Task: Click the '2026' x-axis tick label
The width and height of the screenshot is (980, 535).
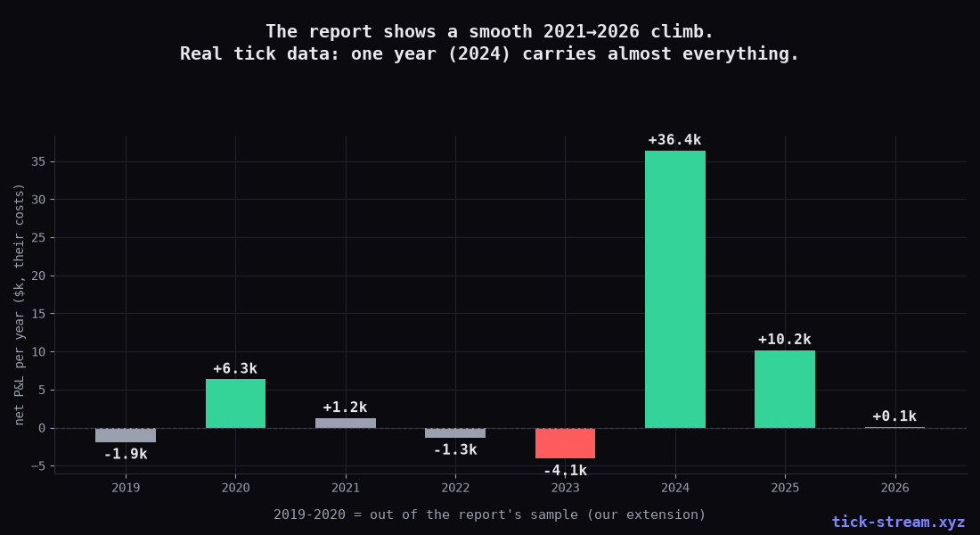Action: pyautogui.click(x=894, y=488)
